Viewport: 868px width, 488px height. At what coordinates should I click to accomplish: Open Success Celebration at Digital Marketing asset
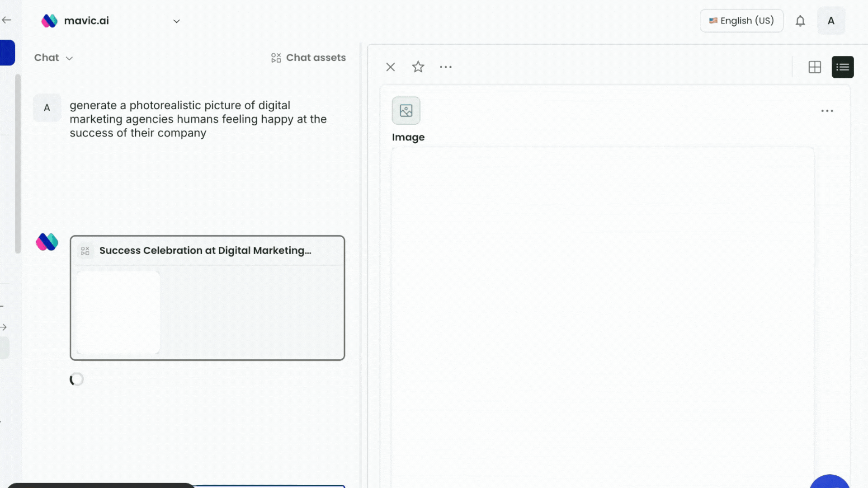[208, 298]
